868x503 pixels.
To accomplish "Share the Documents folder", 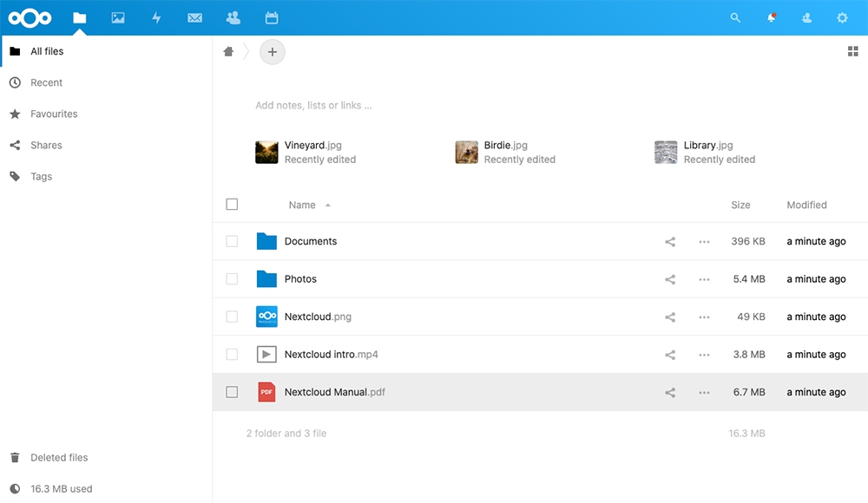I will click(x=670, y=242).
